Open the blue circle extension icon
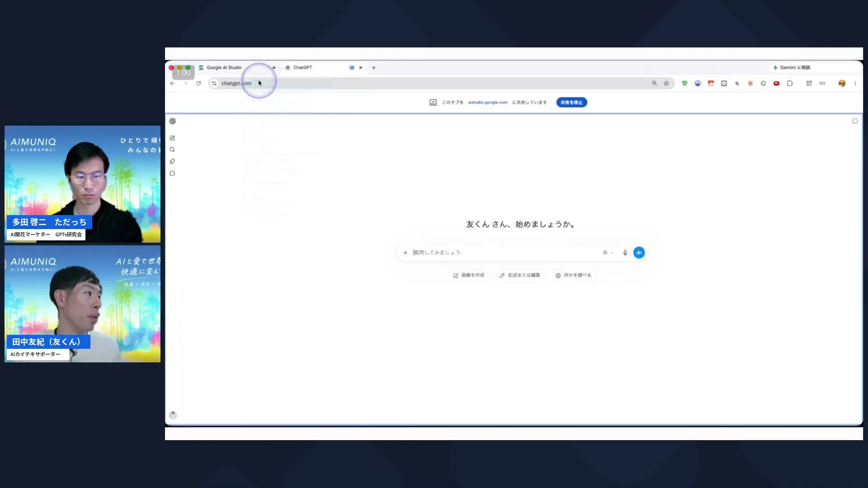This screenshot has height=488, width=868. tap(698, 83)
